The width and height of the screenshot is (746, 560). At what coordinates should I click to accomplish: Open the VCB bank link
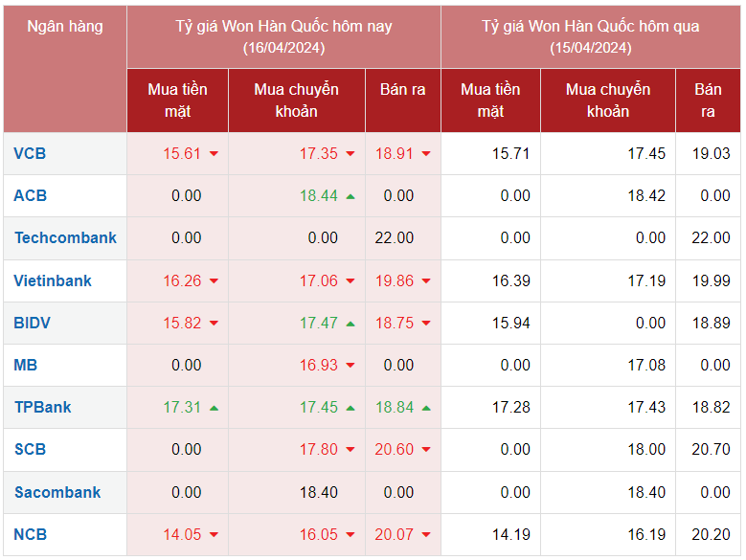[x=30, y=153]
